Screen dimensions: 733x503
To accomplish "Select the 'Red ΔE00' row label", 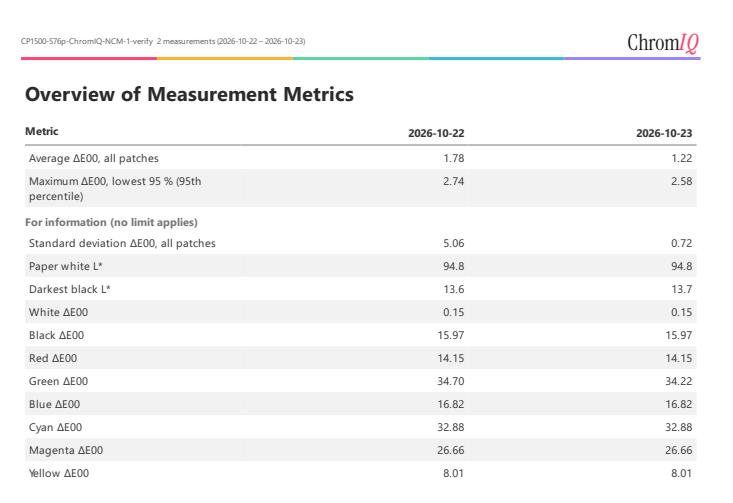I will (53, 359).
